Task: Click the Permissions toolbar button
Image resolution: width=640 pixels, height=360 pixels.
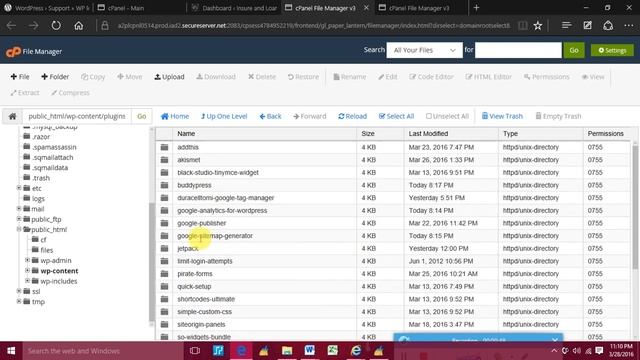Action: (547, 77)
